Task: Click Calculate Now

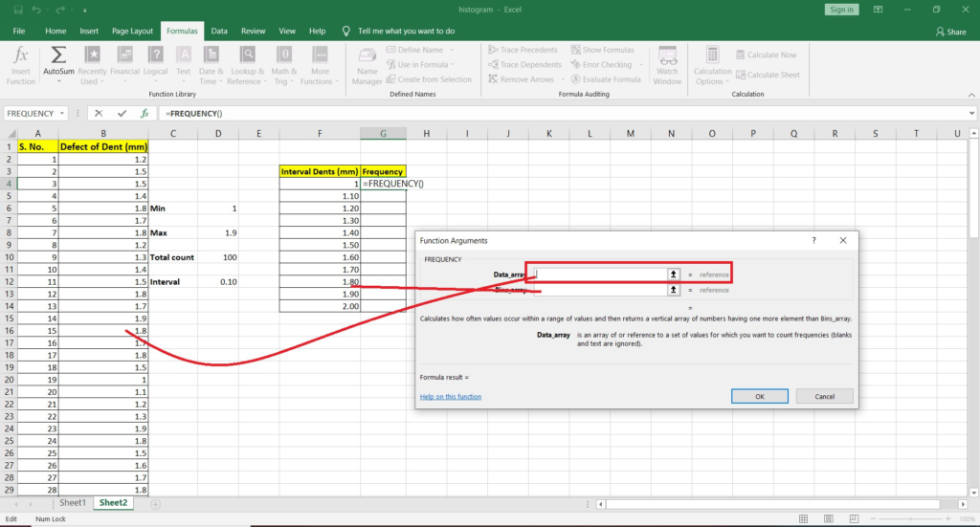Action: tap(767, 55)
